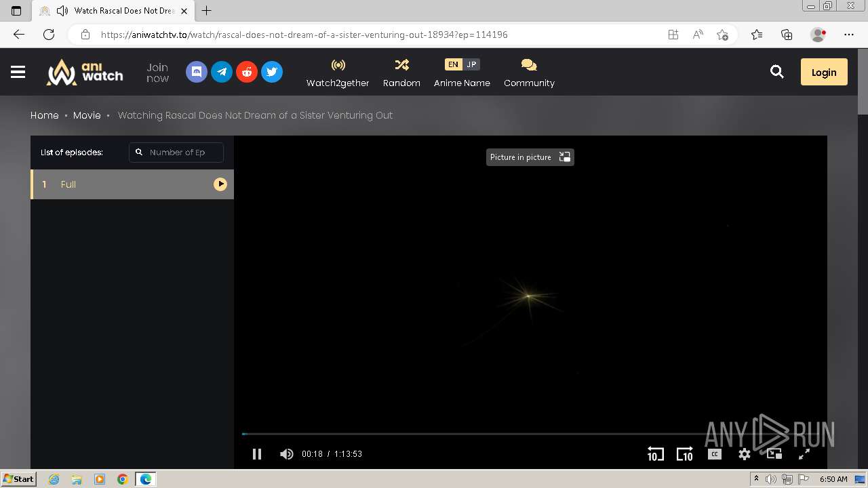This screenshot has width=868, height=488.
Task: Click the Login button
Action: click(824, 72)
